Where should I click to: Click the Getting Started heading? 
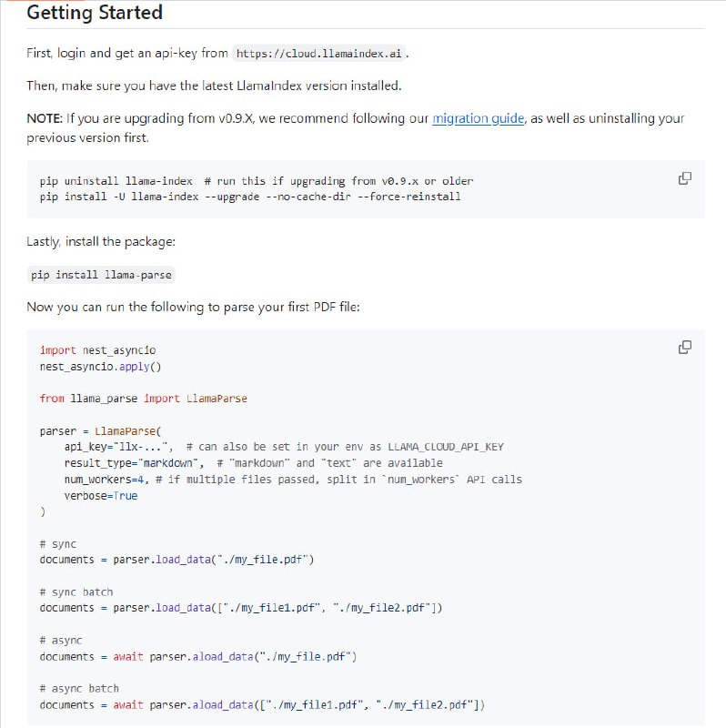coord(95,13)
